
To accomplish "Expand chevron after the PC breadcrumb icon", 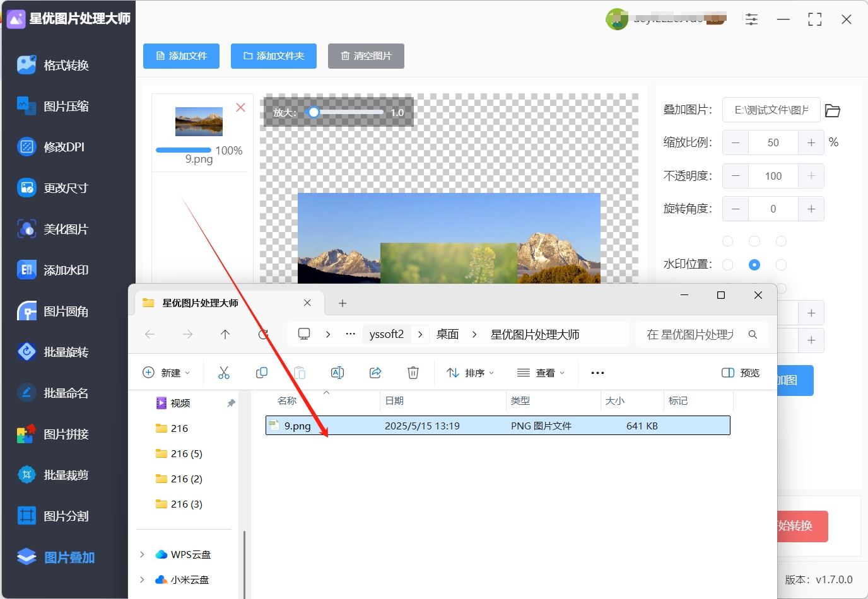I will tap(328, 334).
